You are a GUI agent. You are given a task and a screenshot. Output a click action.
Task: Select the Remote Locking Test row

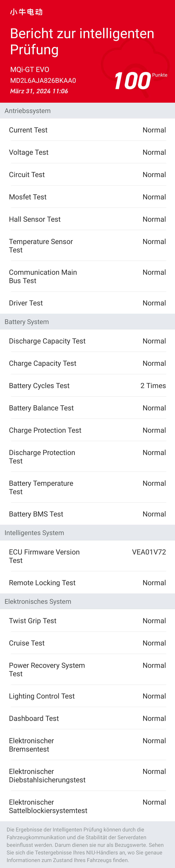coord(87,583)
